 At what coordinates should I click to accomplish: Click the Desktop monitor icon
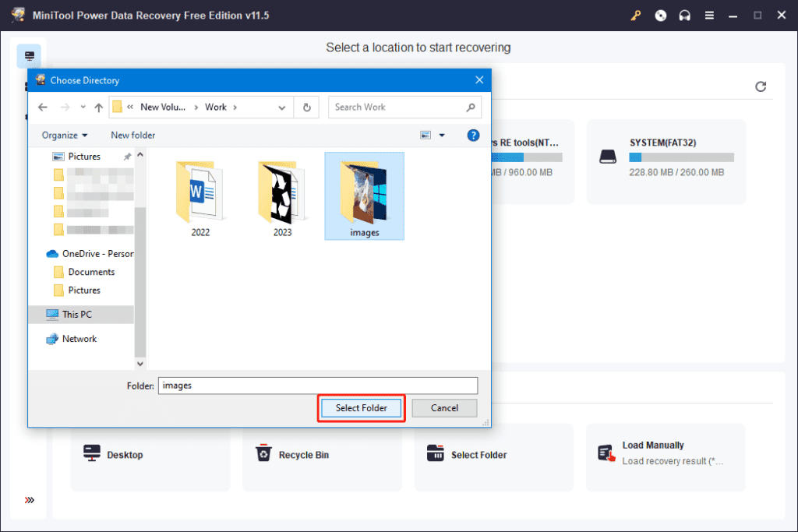[92, 453]
